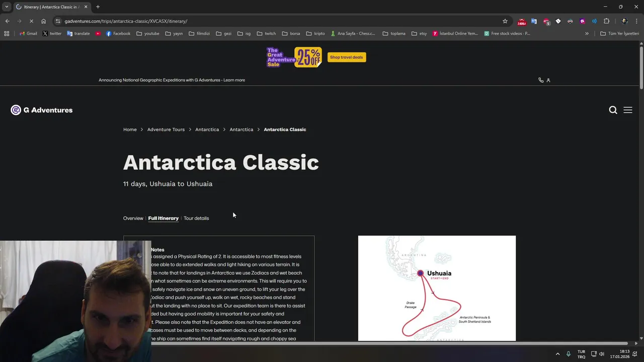Open the account profile icon beside phone
Image resolution: width=644 pixels, height=362 pixels.
coord(548,80)
